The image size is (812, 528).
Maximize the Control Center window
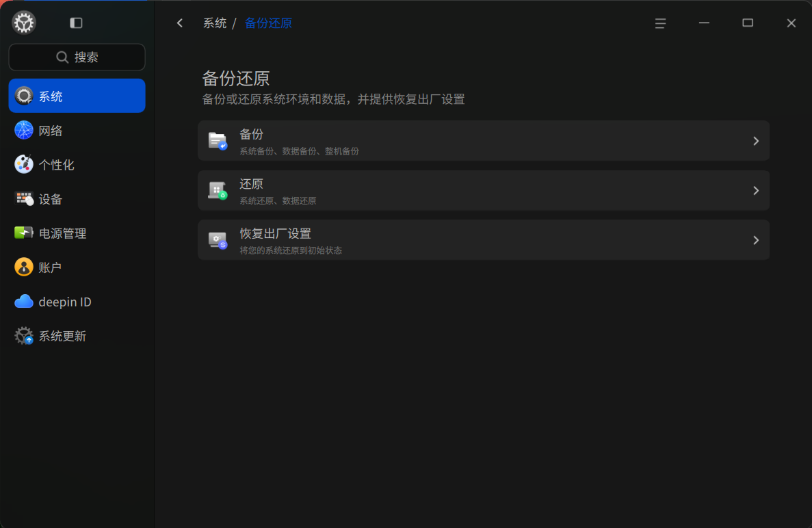(747, 23)
